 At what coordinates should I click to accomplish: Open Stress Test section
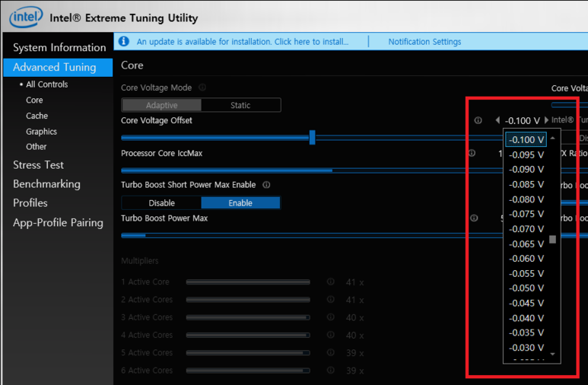coord(38,165)
